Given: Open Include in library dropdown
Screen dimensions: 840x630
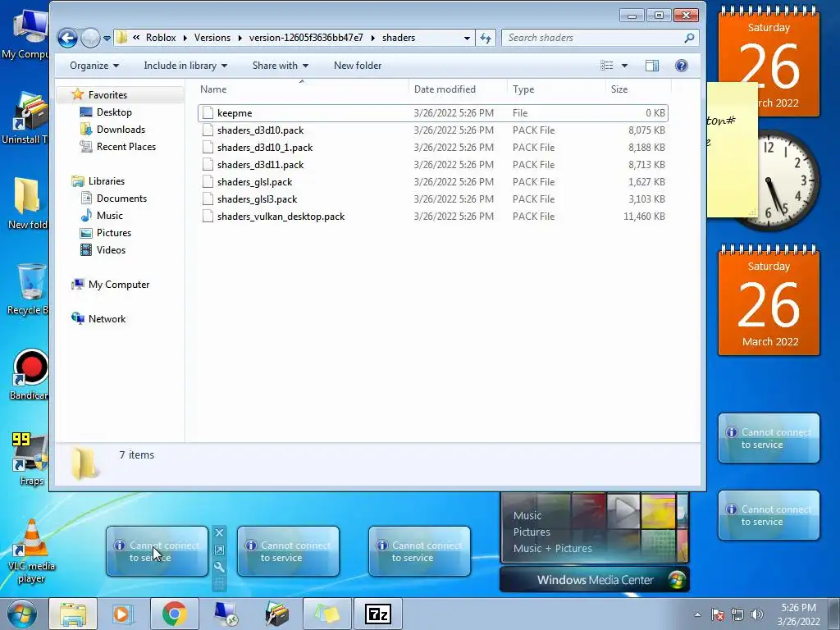Looking at the screenshot, I should [185, 66].
